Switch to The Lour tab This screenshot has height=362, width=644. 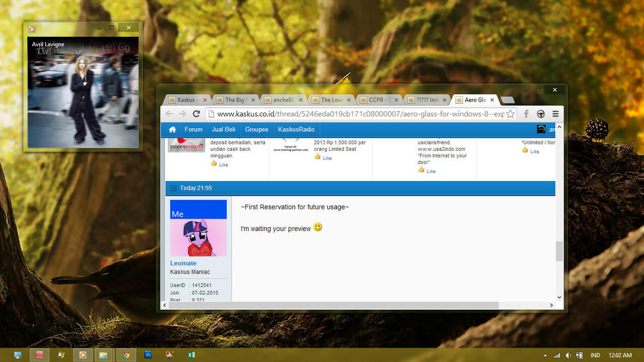point(332,100)
